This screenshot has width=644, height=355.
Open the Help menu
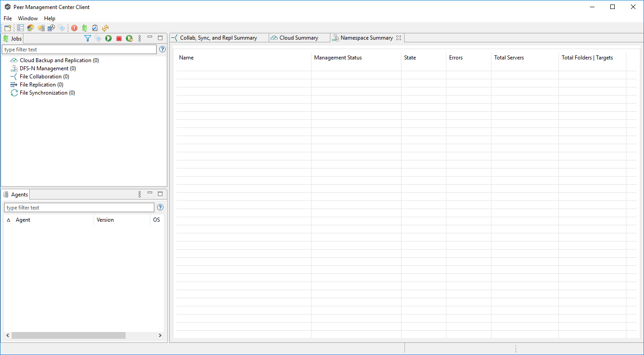pos(50,18)
